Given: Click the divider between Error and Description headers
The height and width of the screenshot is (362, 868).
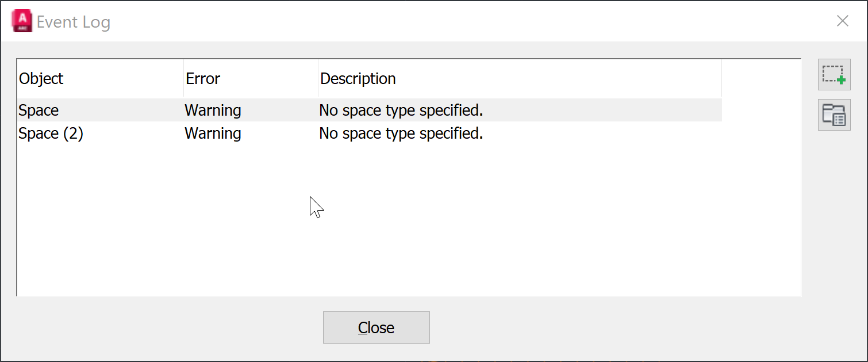Looking at the screenshot, I should [318, 78].
